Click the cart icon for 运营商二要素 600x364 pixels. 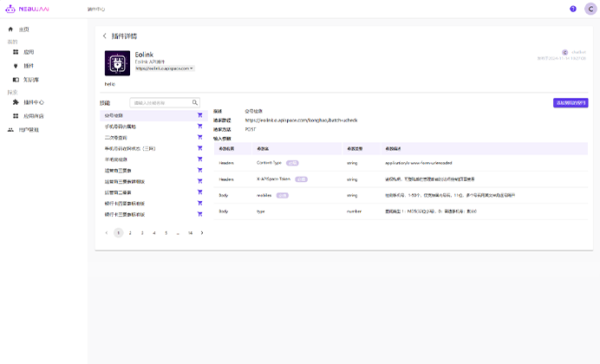click(x=199, y=192)
